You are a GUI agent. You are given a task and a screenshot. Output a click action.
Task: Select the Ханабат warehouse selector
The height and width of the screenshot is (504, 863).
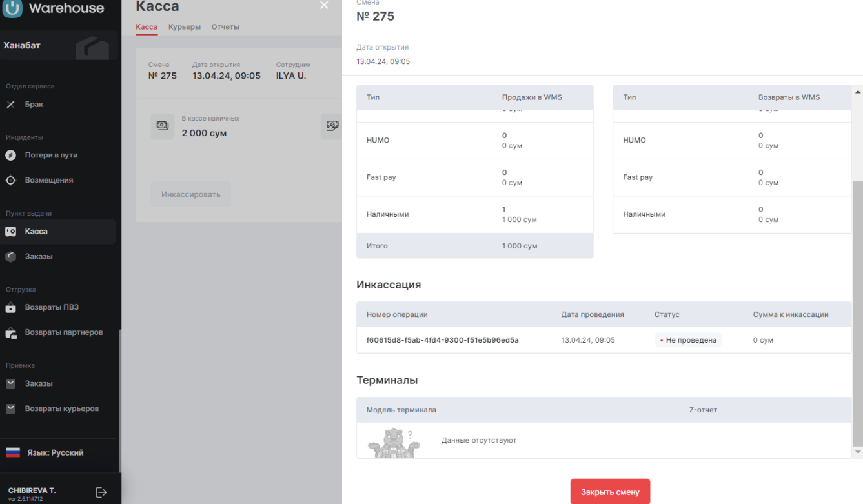[x=58, y=46]
